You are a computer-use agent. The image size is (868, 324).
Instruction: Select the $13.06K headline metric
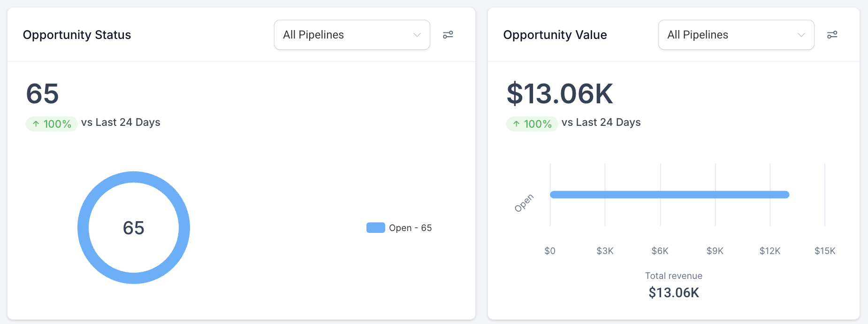click(x=559, y=93)
